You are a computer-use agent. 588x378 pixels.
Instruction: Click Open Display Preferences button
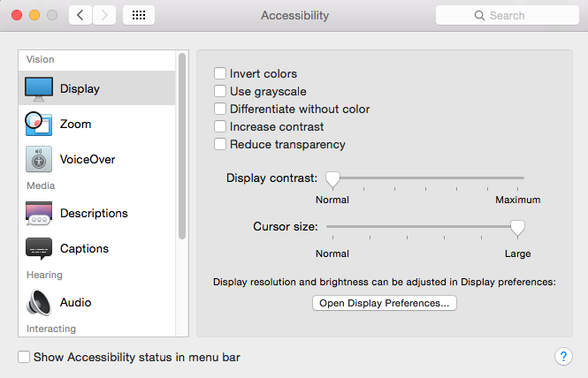[385, 303]
